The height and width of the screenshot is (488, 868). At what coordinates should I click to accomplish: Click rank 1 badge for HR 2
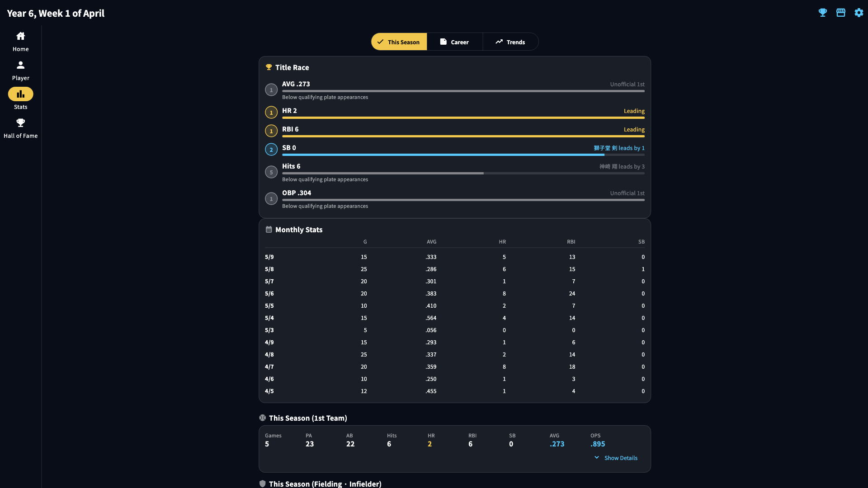(x=271, y=113)
